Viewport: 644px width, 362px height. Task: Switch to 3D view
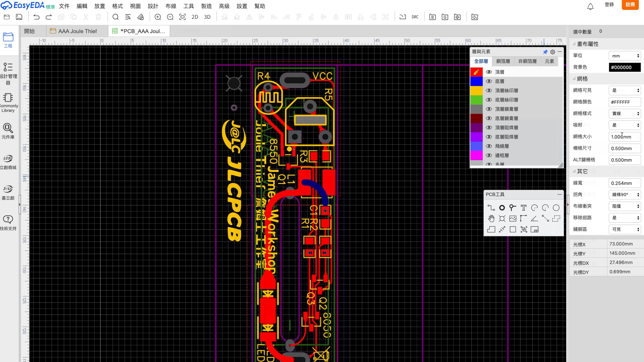[x=207, y=17]
